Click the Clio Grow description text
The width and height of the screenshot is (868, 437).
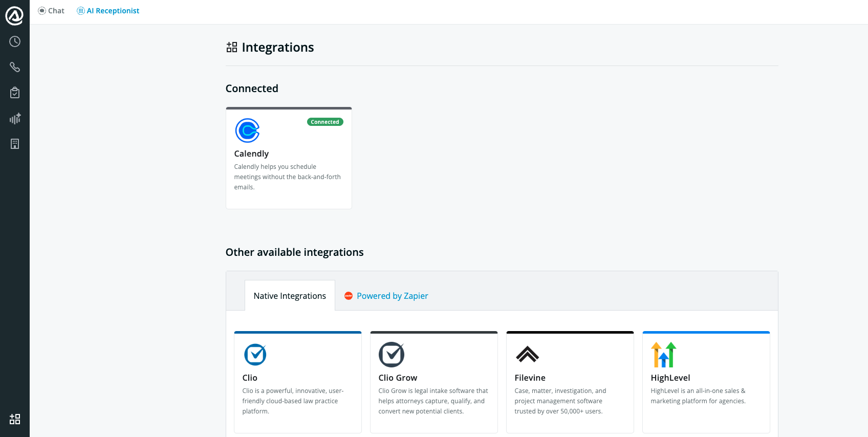[x=433, y=401]
